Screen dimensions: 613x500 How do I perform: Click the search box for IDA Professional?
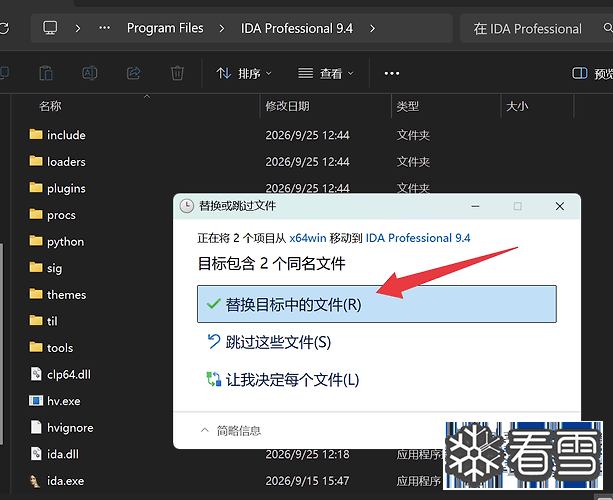point(536,29)
